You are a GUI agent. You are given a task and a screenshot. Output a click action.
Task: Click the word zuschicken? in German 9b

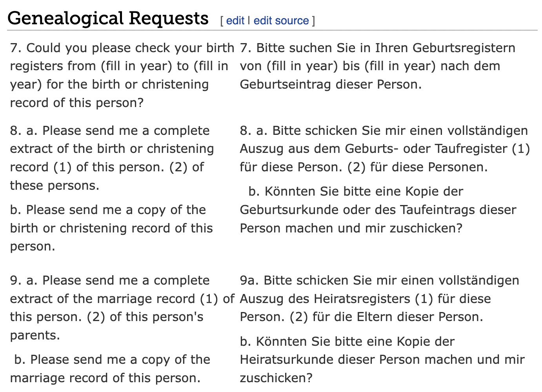point(276,378)
